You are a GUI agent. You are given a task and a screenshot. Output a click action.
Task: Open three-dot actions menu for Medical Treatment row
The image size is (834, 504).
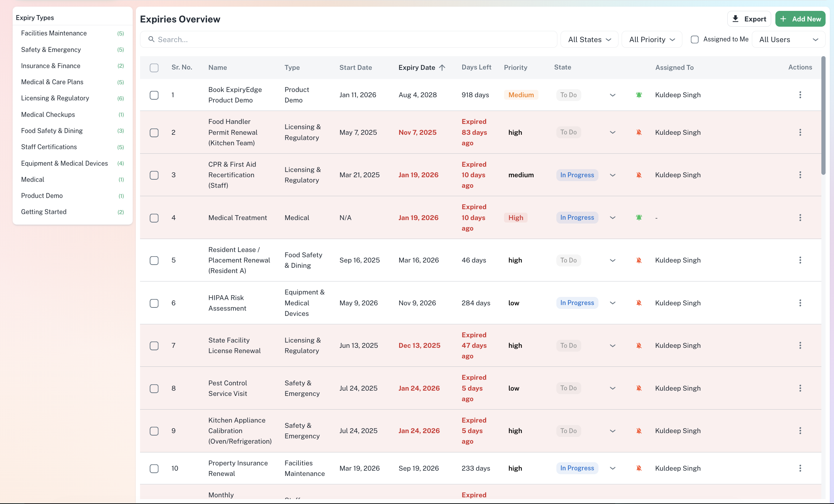(800, 218)
